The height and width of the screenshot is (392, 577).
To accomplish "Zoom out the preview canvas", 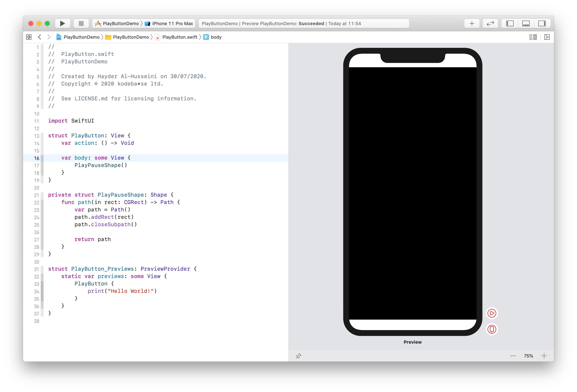I will pyautogui.click(x=513, y=356).
